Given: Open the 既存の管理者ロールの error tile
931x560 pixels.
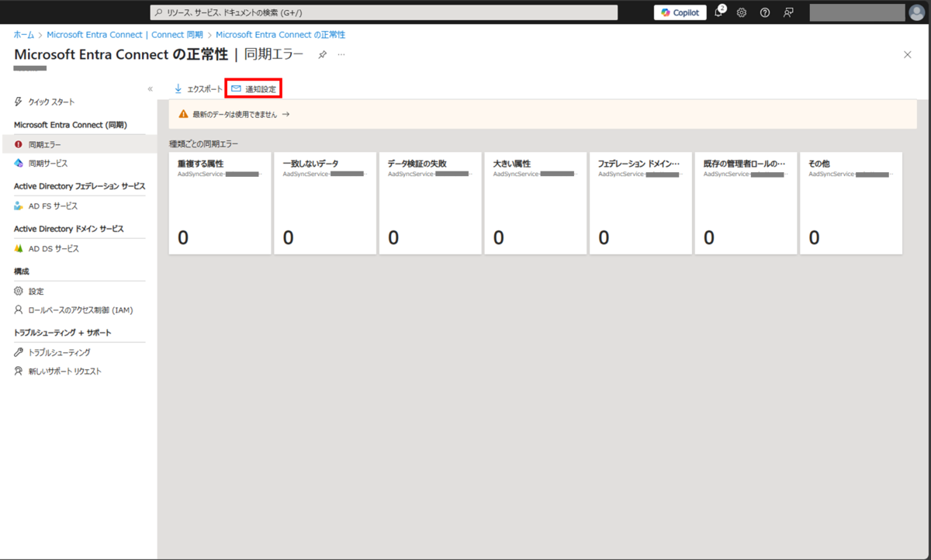Looking at the screenshot, I should (746, 203).
